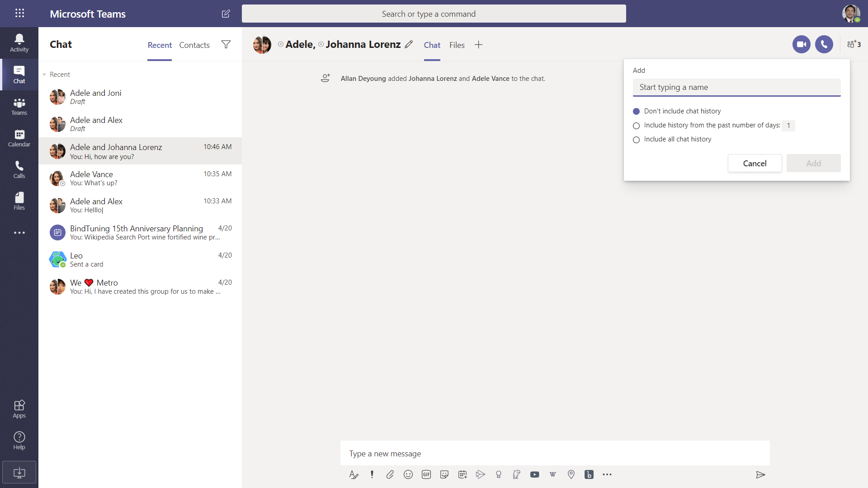868x488 pixels.
Task: Attach a file with paperclip
Action: point(390,474)
